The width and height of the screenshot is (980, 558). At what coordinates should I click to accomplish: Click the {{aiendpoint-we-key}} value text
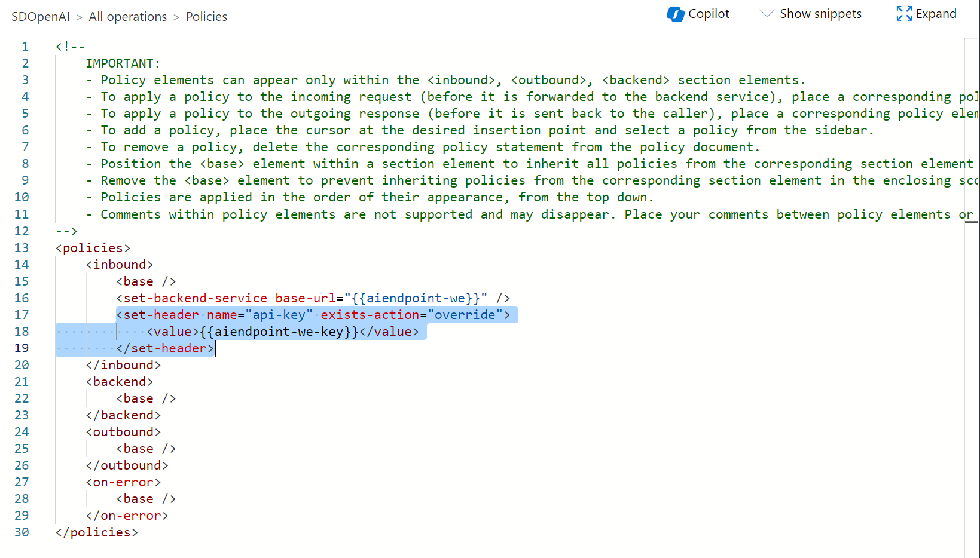coord(279,332)
